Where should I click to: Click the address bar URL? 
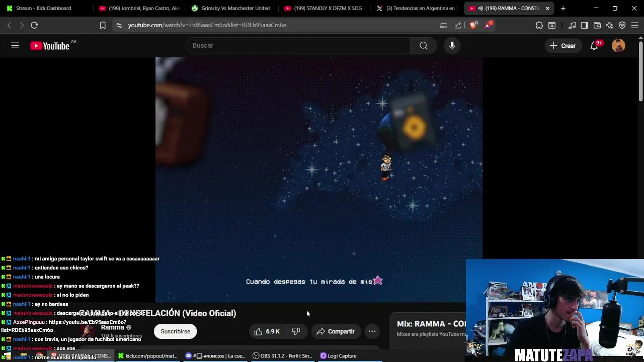point(207,25)
